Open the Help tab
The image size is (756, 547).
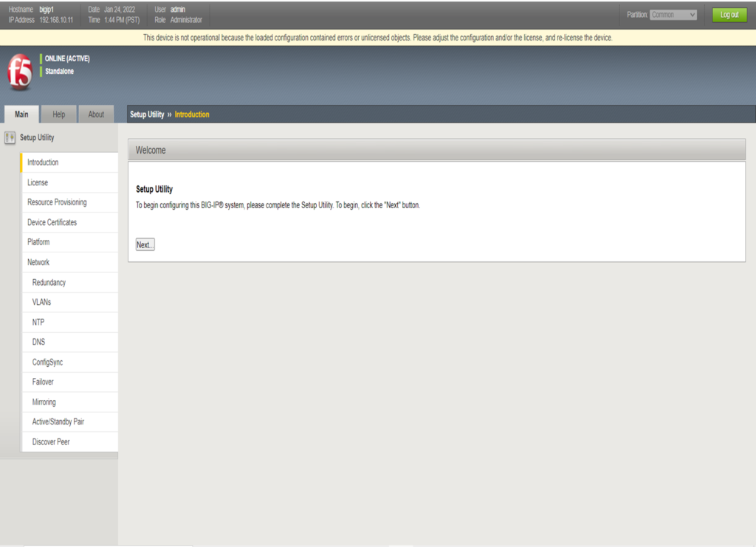click(x=59, y=114)
